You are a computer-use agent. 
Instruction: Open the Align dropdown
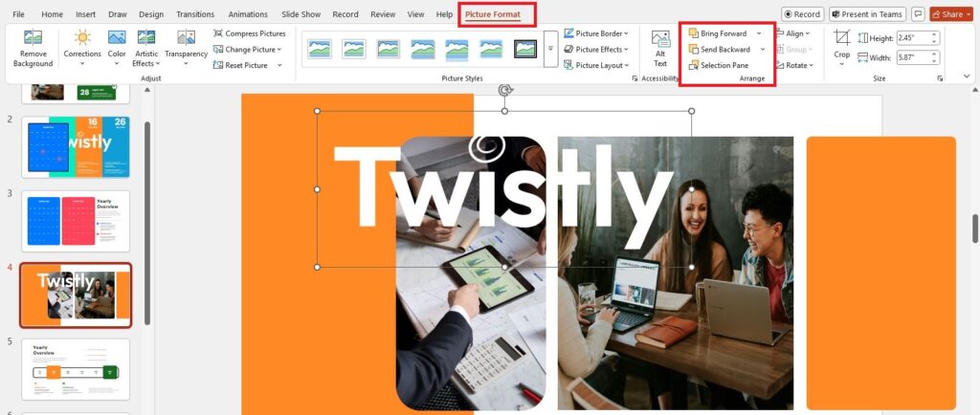(x=793, y=33)
